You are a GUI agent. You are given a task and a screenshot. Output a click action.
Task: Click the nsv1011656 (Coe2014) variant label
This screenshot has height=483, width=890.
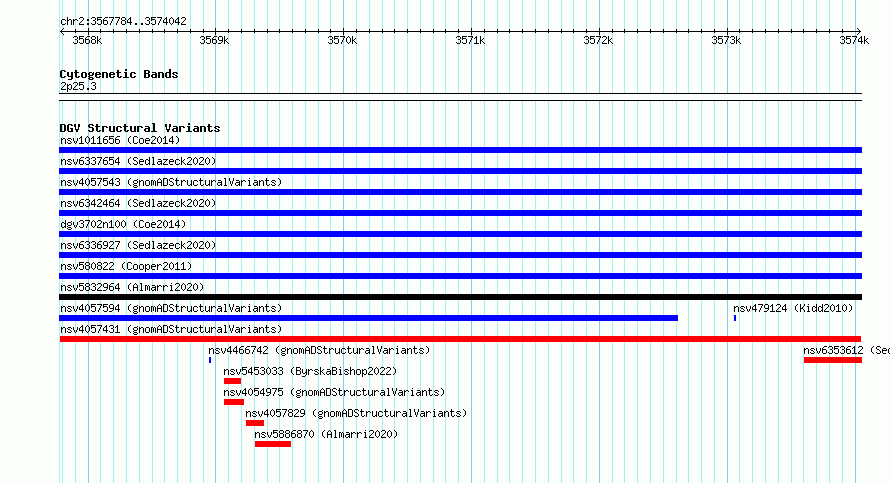120,140
